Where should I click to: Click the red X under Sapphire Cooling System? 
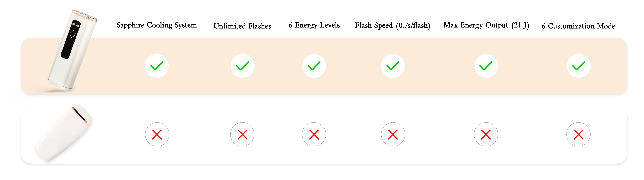pyautogui.click(x=157, y=134)
